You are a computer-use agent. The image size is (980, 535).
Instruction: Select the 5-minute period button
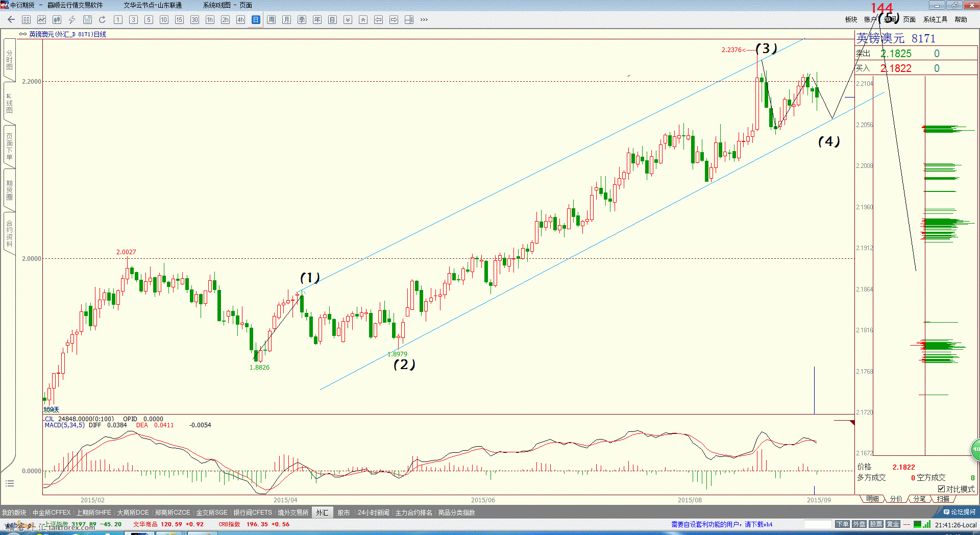[x=149, y=19]
